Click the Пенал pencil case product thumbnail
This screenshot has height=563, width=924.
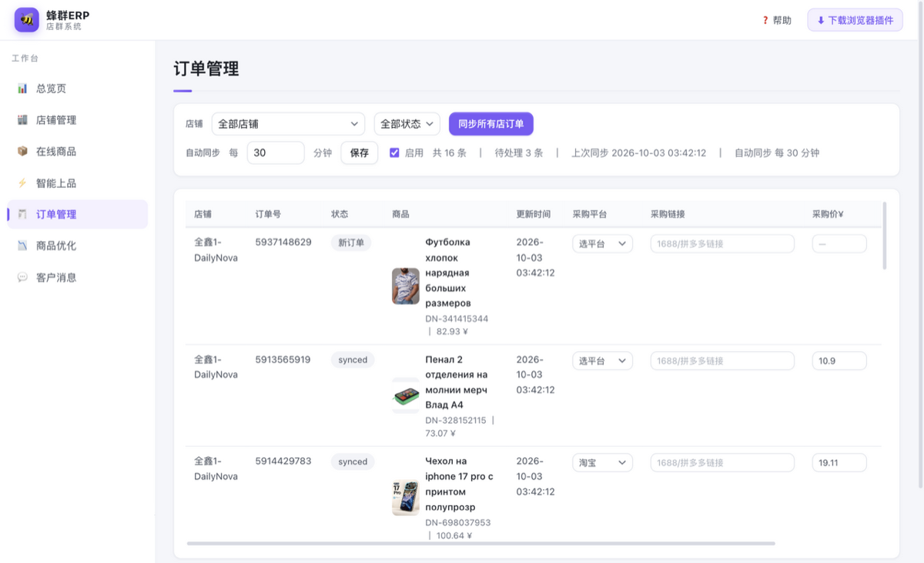406,396
